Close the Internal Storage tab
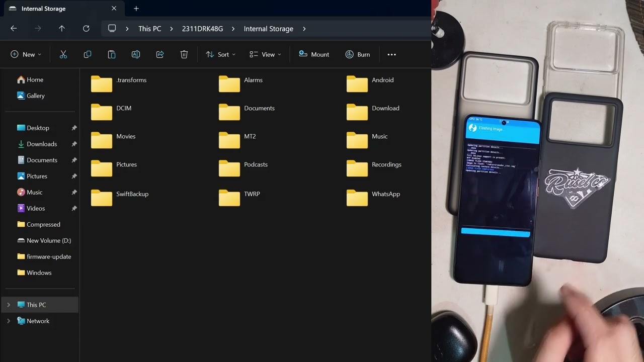 point(114,9)
